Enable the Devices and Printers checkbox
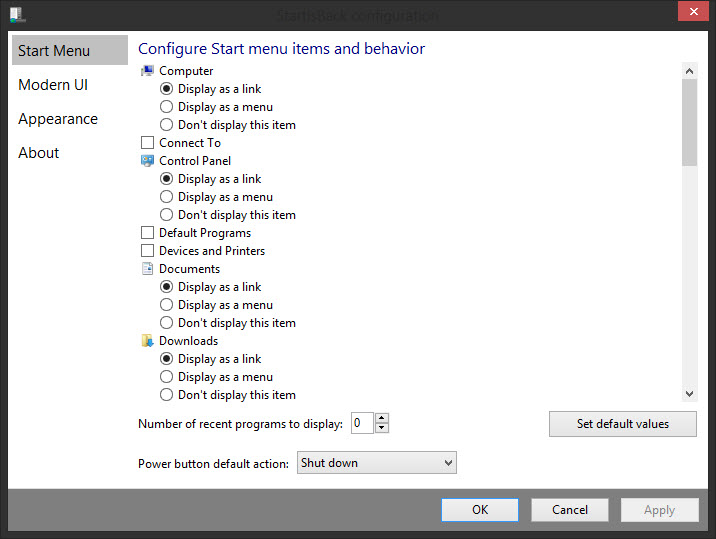 coord(147,251)
